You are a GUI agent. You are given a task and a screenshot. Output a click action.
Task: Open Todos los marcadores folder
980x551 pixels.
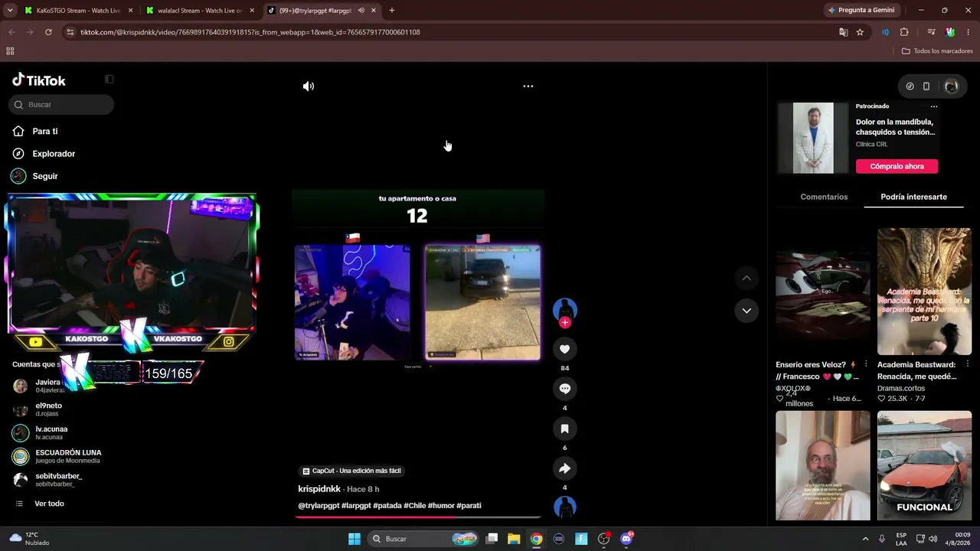click(937, 51)
